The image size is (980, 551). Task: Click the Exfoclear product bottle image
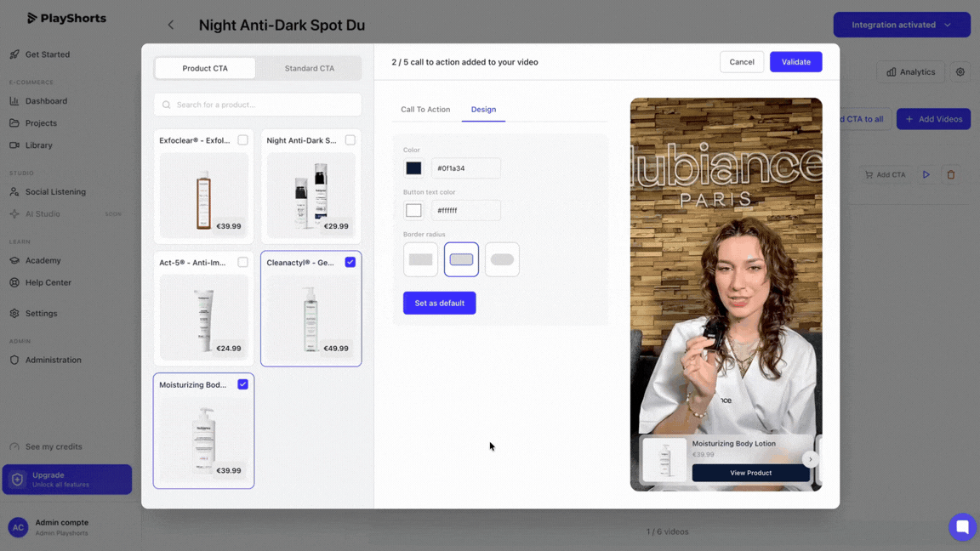204,194
